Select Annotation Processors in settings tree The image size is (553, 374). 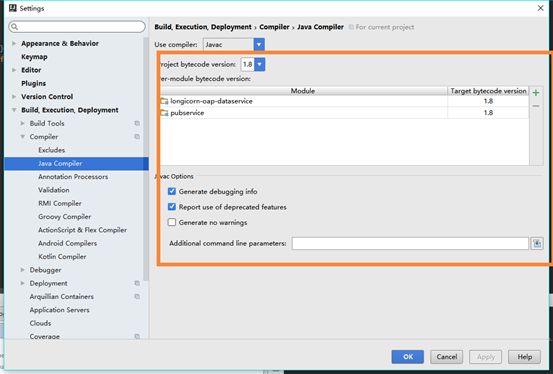click(73, 177)
